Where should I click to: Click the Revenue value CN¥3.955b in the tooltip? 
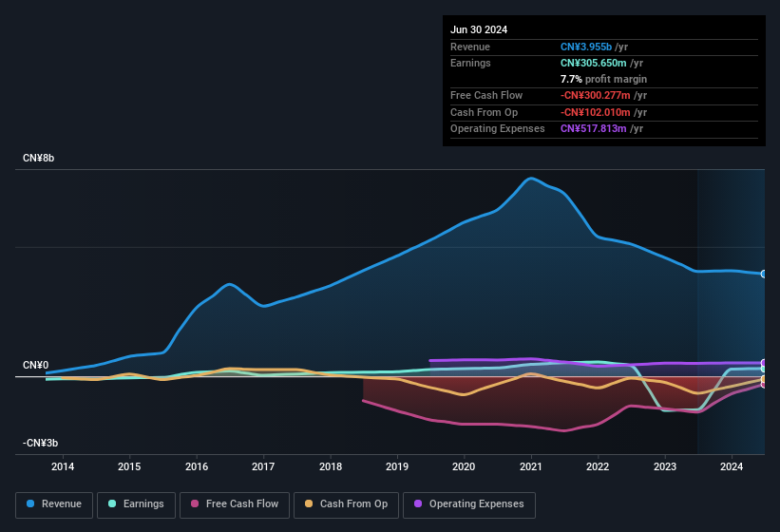click(586, 47)
